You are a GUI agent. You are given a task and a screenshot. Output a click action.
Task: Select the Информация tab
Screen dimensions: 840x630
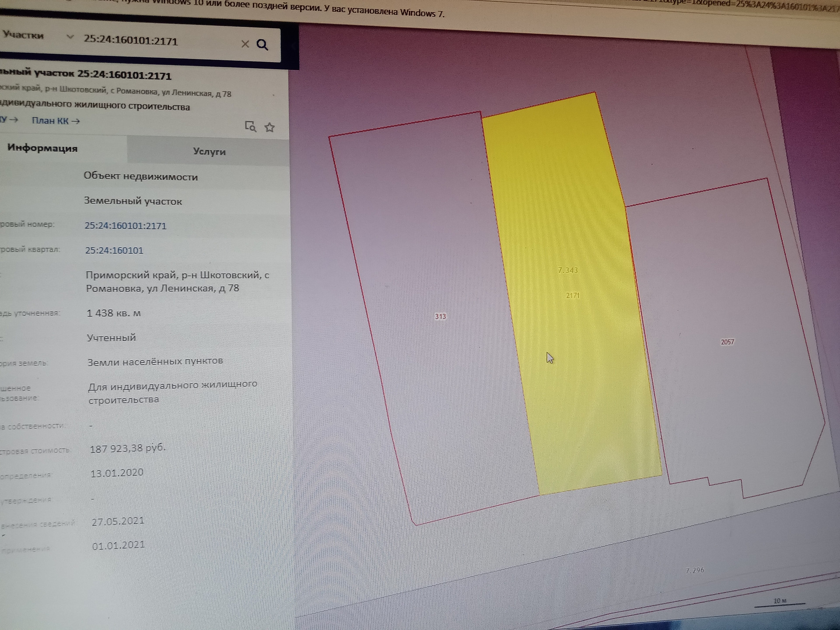click(42, 148)
